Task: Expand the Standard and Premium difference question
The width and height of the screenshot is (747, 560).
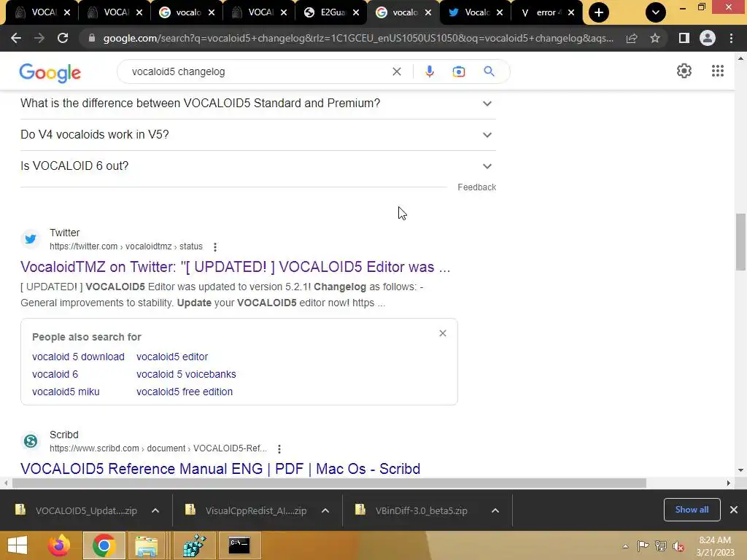Action: click(x=258, y=104)
